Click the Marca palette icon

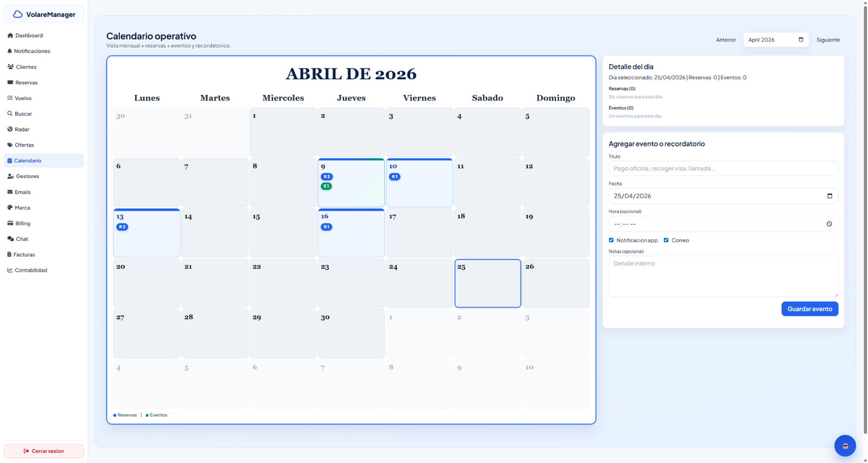10,207
